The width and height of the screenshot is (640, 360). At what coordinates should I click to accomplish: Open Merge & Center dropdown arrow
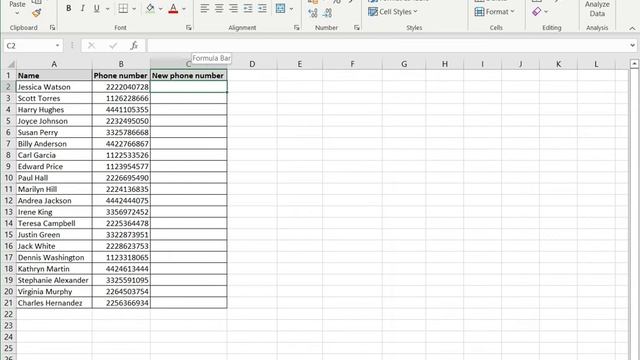pos(291,9)
